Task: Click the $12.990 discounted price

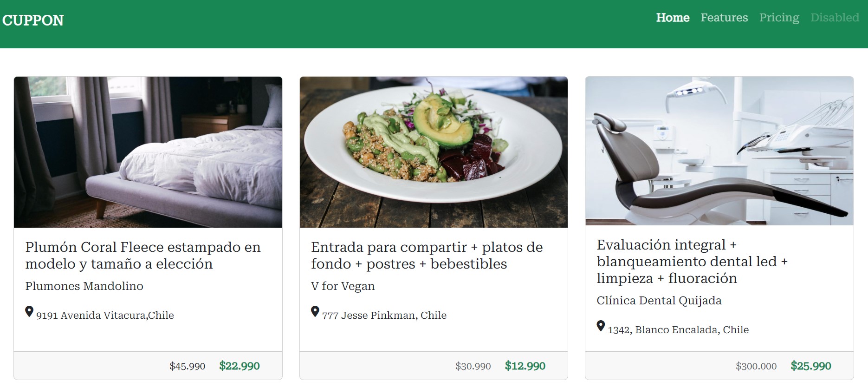Action: [x=525, y=366]
